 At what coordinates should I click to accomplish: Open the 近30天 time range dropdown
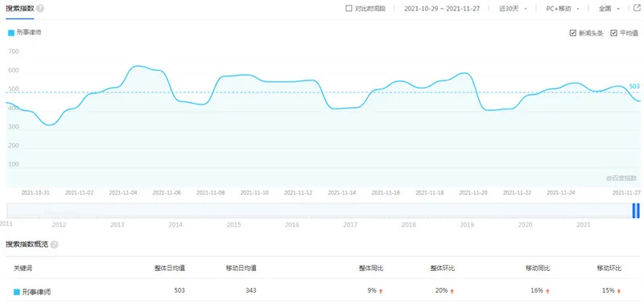[513, 8]
